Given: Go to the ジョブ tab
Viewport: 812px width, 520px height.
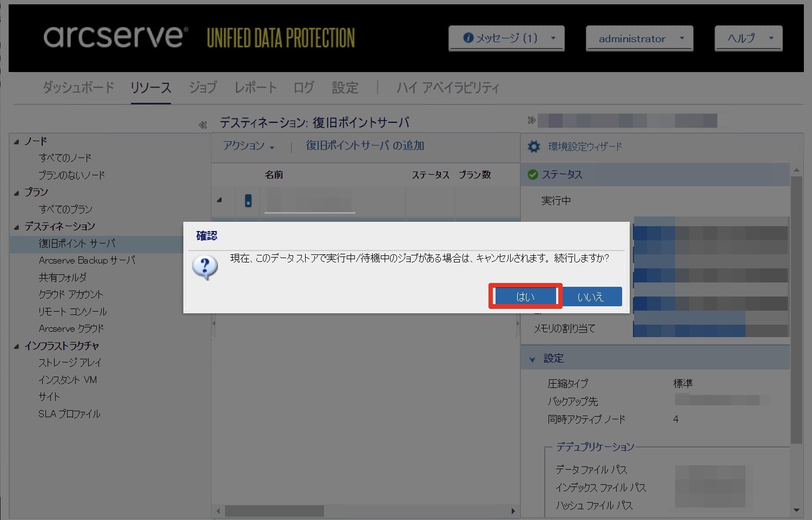Looking at the screenshot, I should click(x=202, y=88).
